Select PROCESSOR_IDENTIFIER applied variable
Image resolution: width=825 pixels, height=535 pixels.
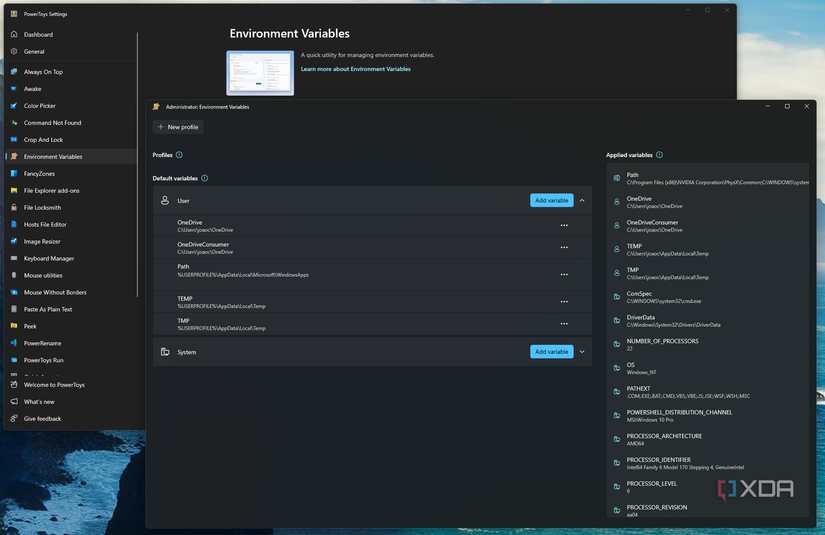[x=708, y=463]
